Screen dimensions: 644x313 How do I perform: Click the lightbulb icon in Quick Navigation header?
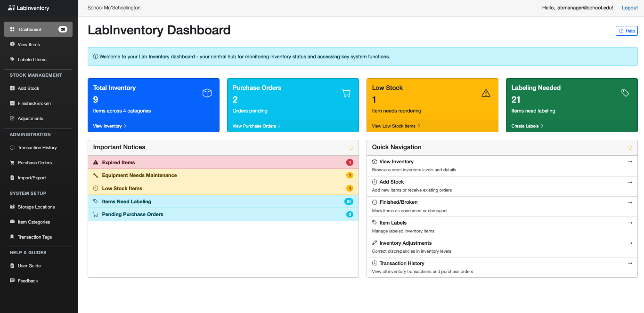point(630,148)
